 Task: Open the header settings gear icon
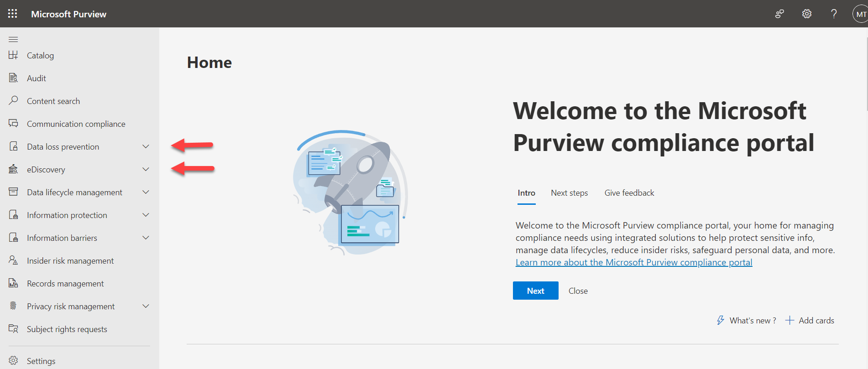[807, 14]
